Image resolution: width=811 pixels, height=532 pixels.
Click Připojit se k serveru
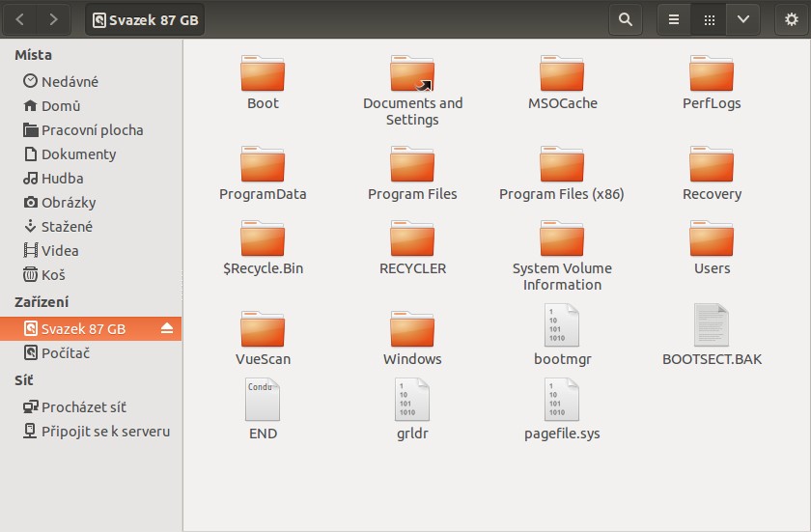105,432
